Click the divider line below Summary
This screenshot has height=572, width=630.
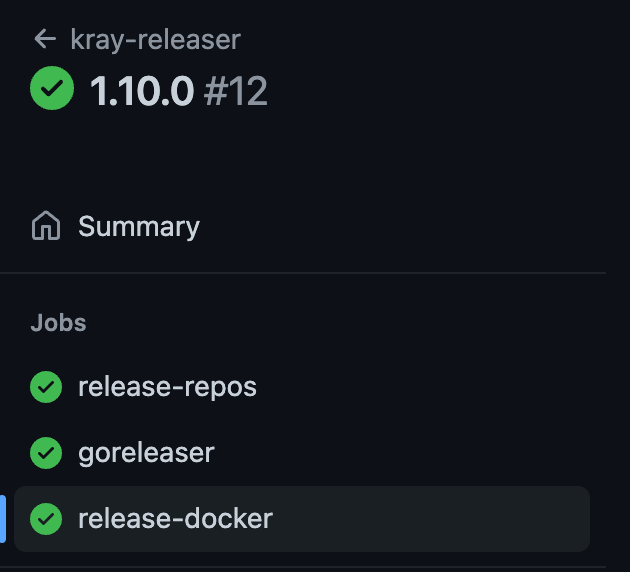(303, 273)
